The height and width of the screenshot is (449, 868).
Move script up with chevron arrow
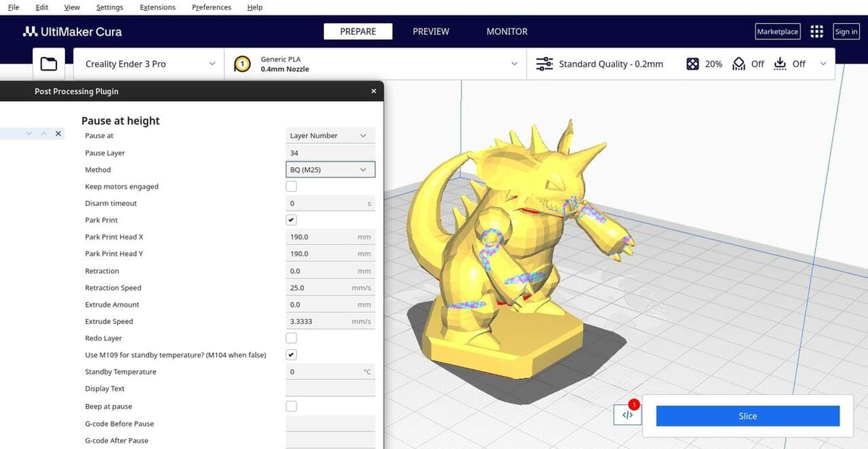click(x=43, y=134)
